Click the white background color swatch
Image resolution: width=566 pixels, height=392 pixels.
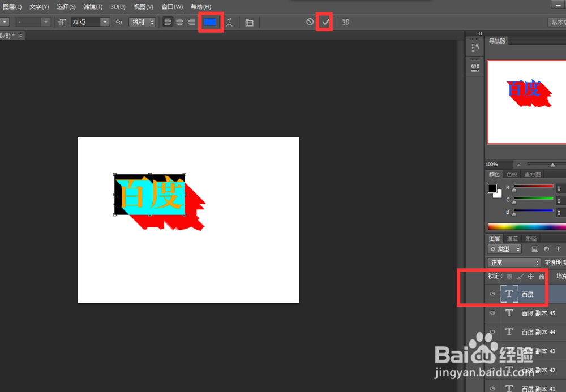coord(499,195)
